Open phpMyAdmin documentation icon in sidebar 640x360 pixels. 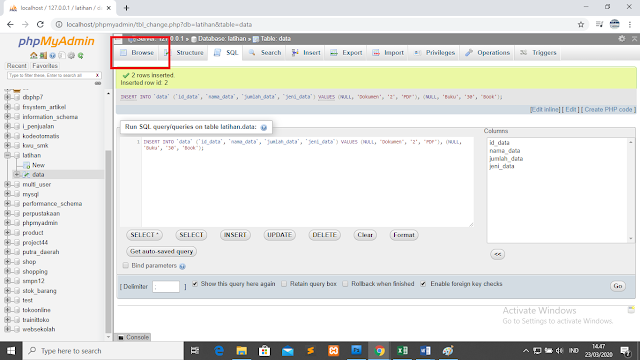point(53,56)
